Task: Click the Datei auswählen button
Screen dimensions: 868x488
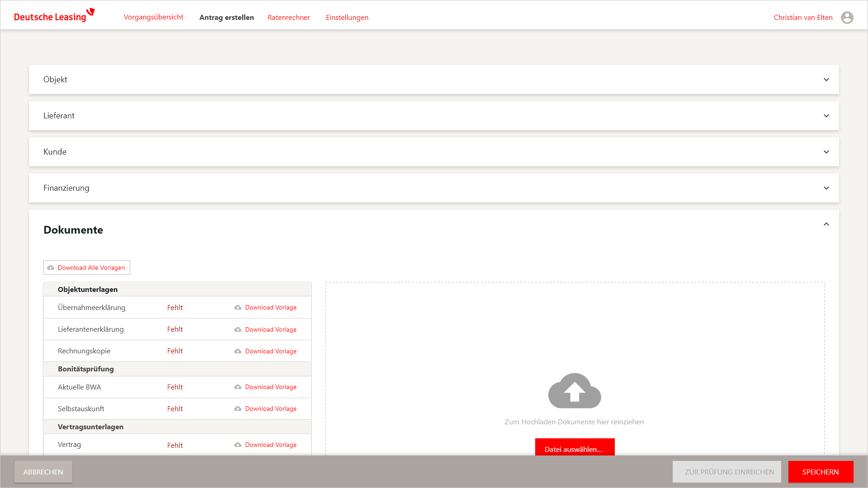Action: (x=574, y=448)
